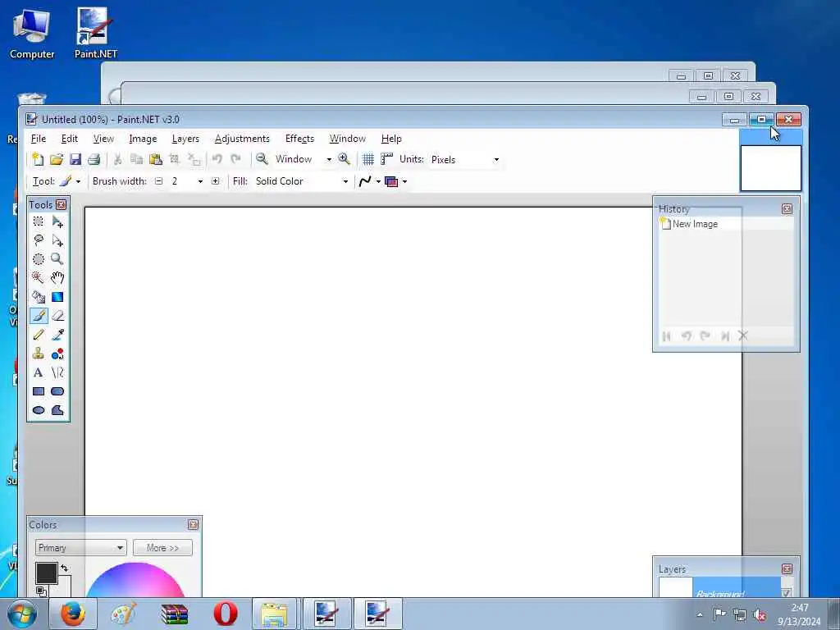Select the Lasso Select tool
The width and height of the screenshot is (840, 630).
click(x=39, y=240)
